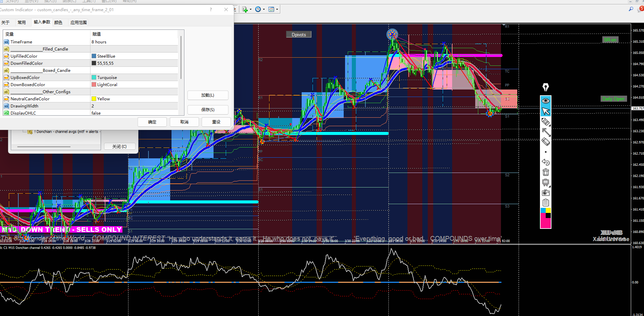The width and height of the screenshot is (644, 316).
Task: Click the TimeFrame parameter icon
Action: [x=6, y=42]
